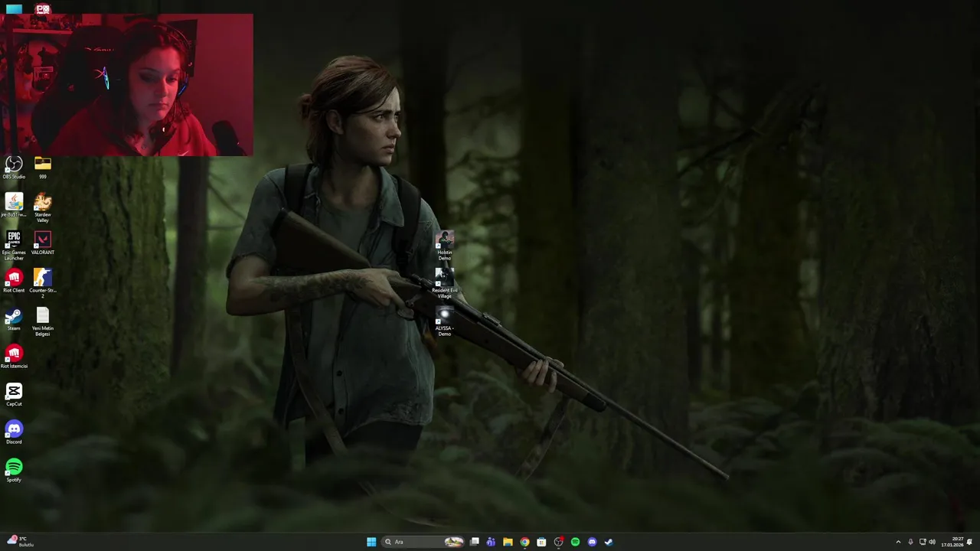
Task: Launch Resident Evil Village shortcut
Action: [x=445, y=284]
